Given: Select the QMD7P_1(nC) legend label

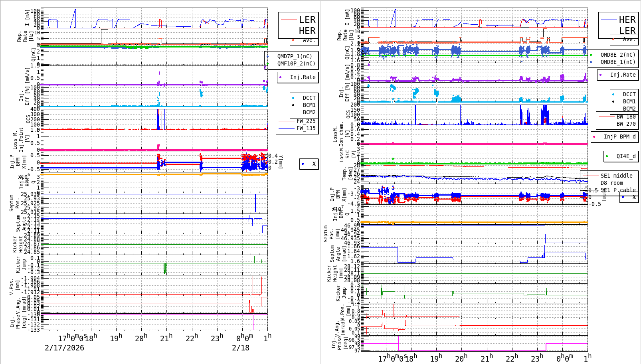Looking at the screenshot, I should pos(295,56).
